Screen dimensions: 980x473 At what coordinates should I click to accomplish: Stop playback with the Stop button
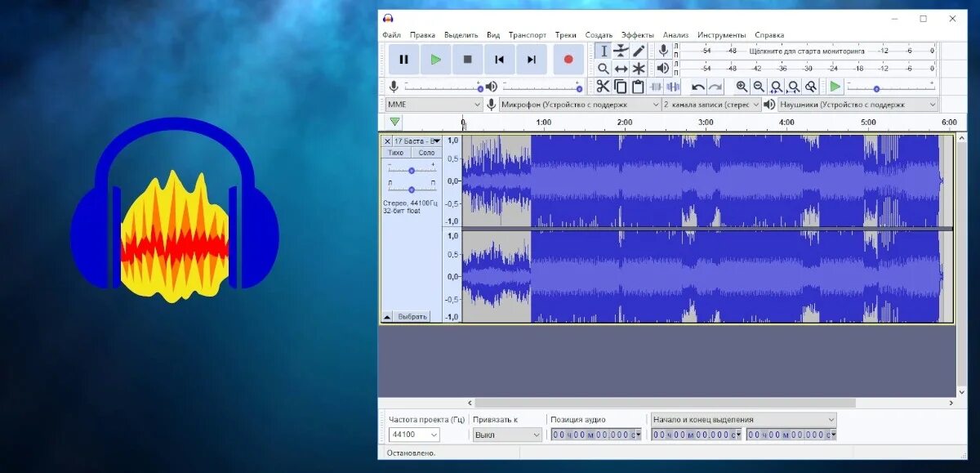[x=467, y=60]
